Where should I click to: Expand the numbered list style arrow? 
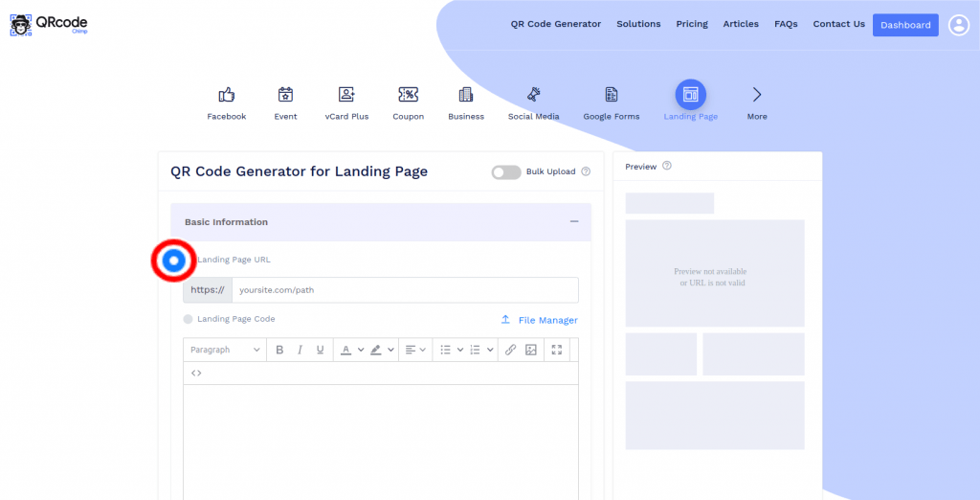pos(490,350)
